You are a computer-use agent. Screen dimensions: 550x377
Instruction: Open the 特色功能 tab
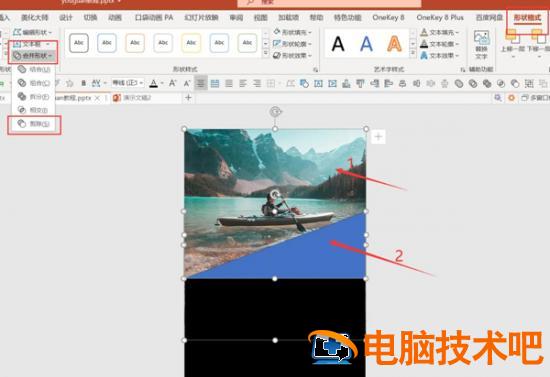click(348, 18)
